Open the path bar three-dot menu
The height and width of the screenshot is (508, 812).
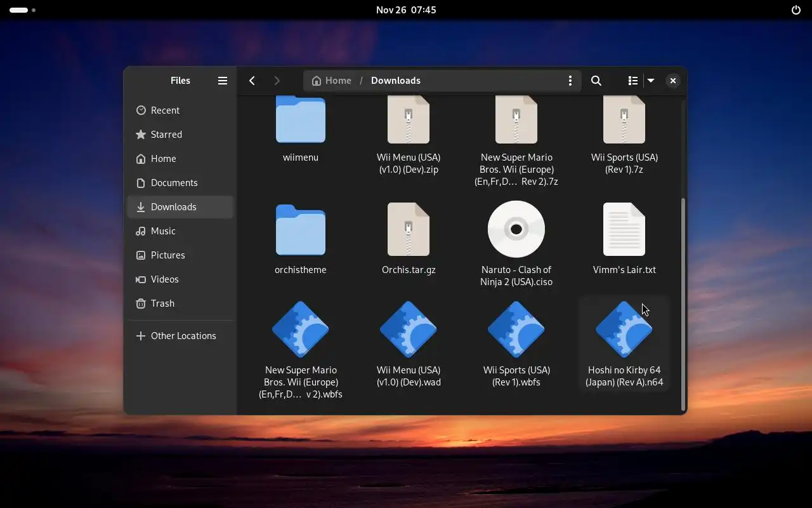tap(570, 81)
